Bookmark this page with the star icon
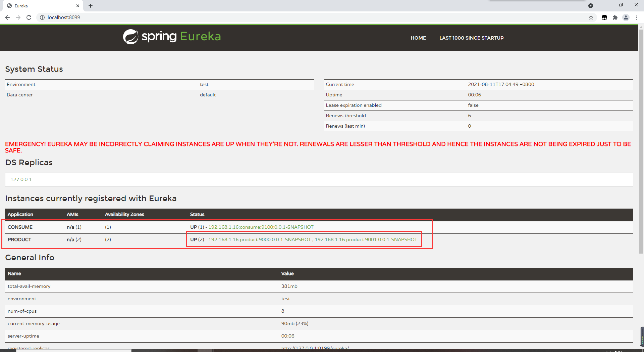 coord(591,17)
